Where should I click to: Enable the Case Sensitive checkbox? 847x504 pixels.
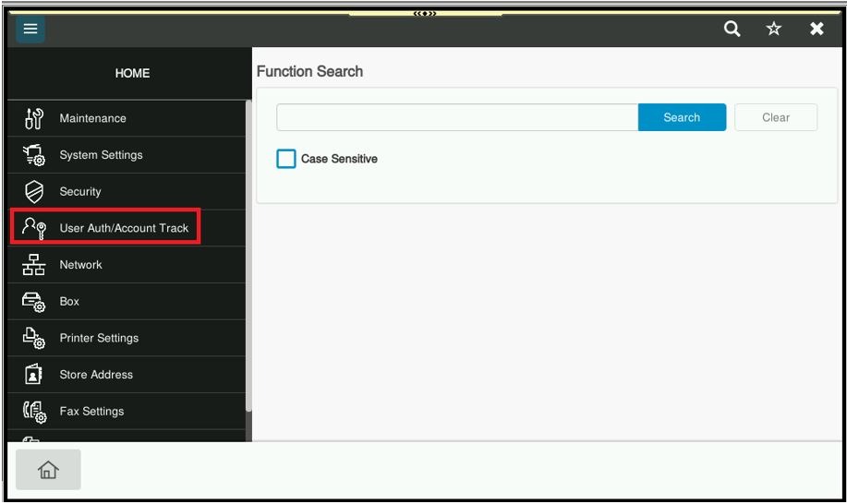pos(286,159)
